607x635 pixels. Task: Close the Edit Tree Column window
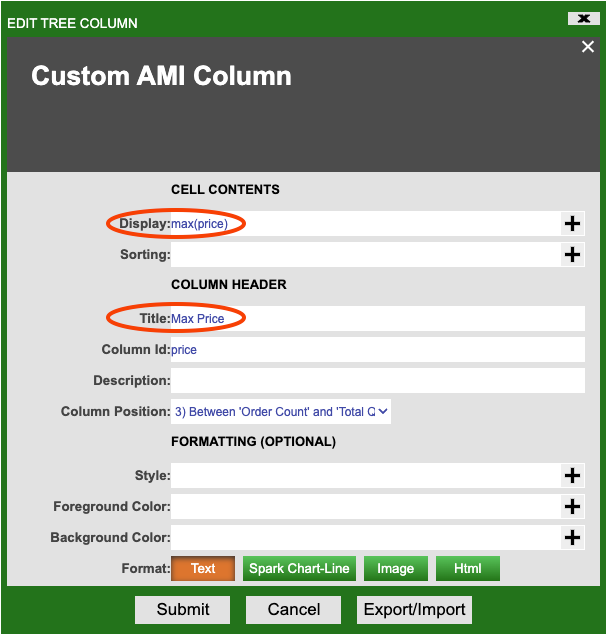(x=582, y=18)
